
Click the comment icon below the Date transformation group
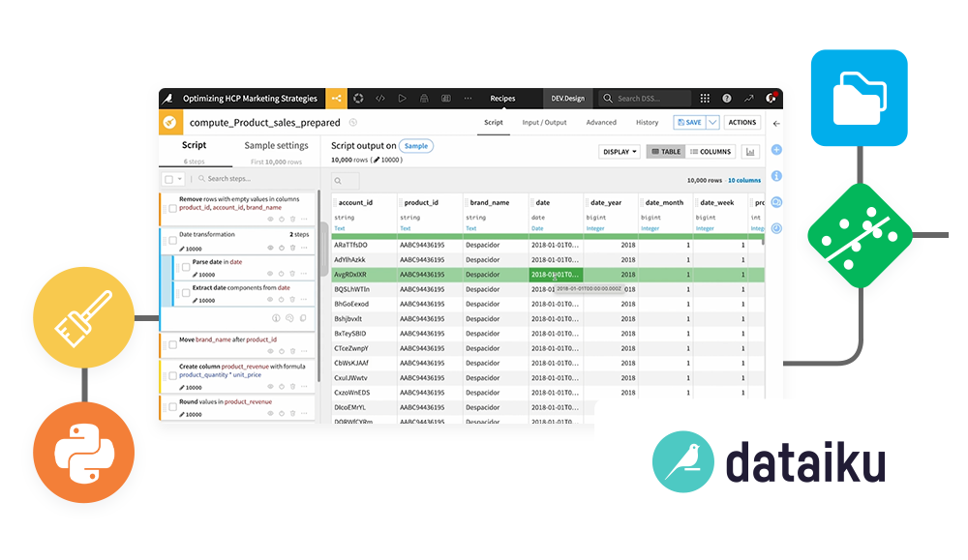coord(289,318)
